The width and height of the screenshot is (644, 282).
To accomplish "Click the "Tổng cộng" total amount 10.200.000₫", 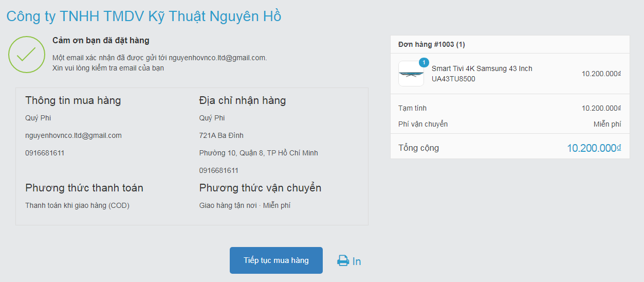I will click(594, 148).
